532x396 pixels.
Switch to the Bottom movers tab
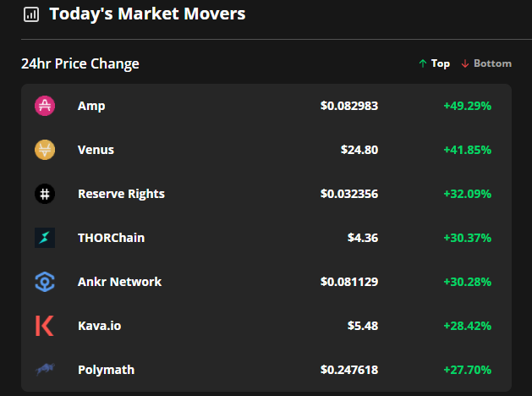tap(486, 63)
